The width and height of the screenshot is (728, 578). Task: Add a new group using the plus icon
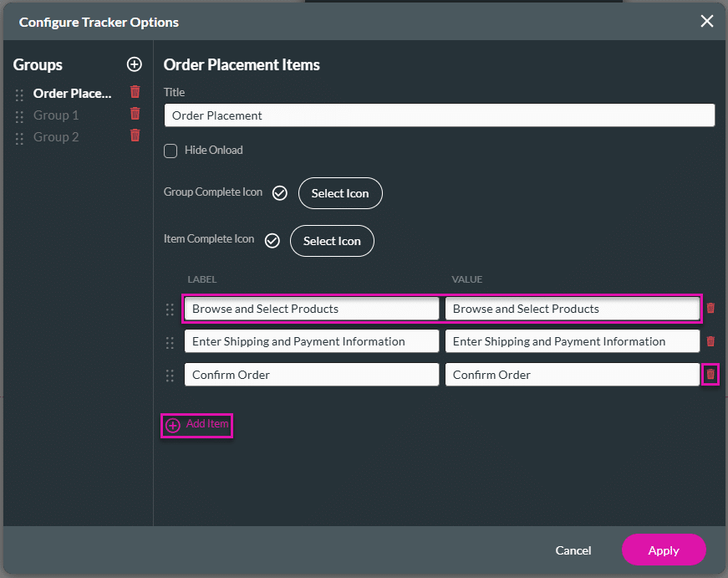pyautogui.click(x=134, y=64)
